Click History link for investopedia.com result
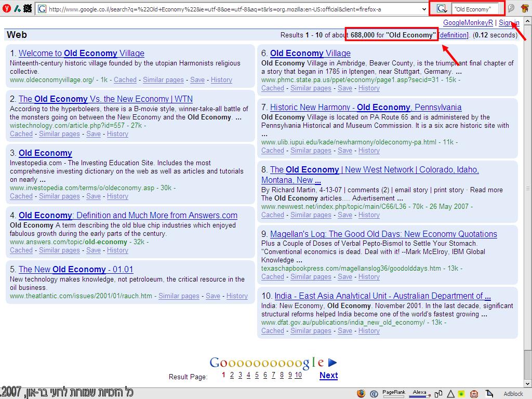 point(117,196)
